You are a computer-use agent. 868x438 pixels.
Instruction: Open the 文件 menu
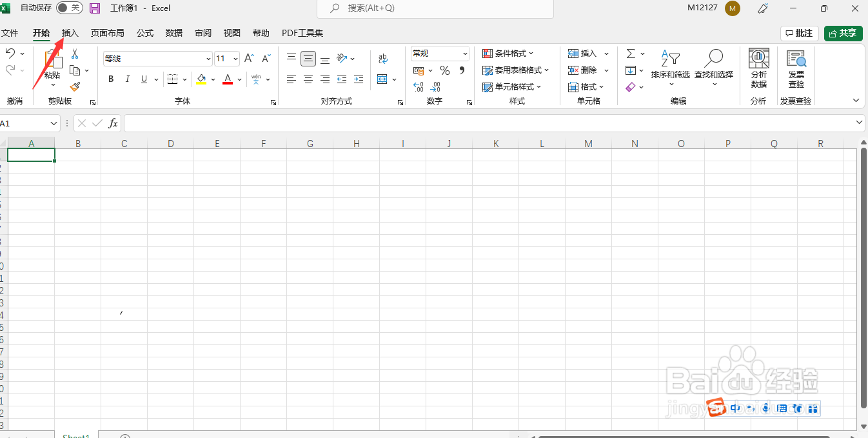click(x=10, y=33)
